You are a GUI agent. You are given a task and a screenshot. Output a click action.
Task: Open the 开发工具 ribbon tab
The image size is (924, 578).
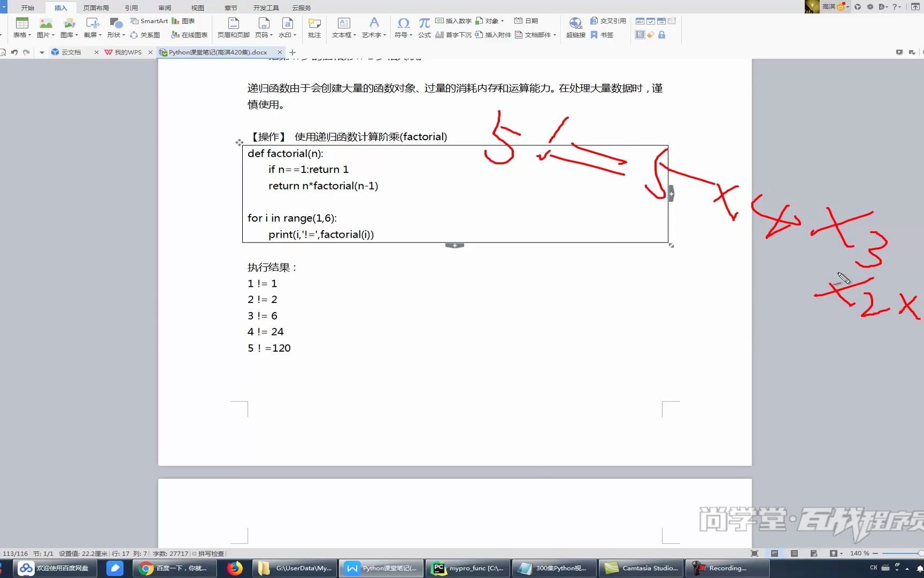(x=266, y=7)
